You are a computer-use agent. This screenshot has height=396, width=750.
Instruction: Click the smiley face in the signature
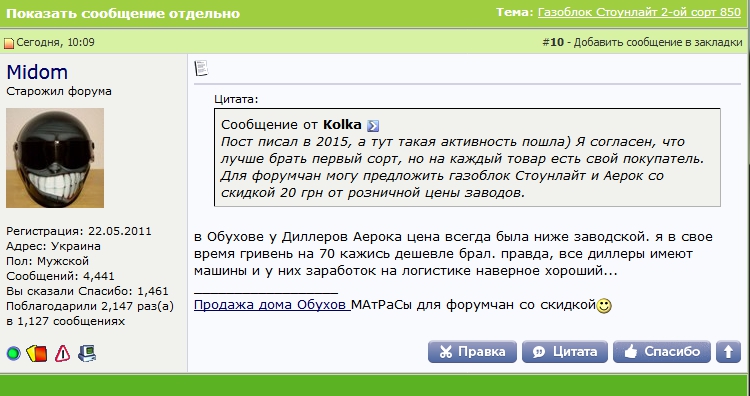click(x=604, y=306)
